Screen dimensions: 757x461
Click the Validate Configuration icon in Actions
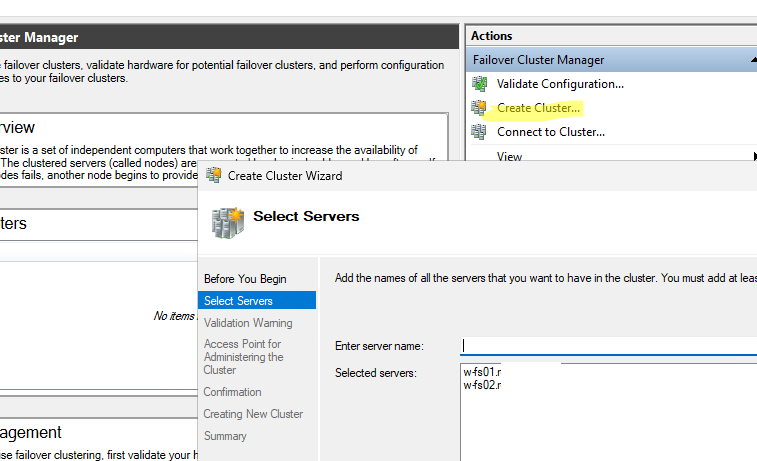[x=479, y=84]
